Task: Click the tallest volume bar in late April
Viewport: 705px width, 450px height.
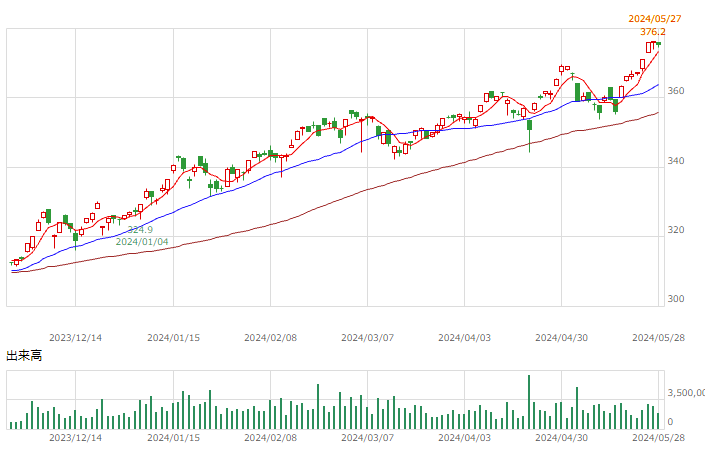Action: 529,402
